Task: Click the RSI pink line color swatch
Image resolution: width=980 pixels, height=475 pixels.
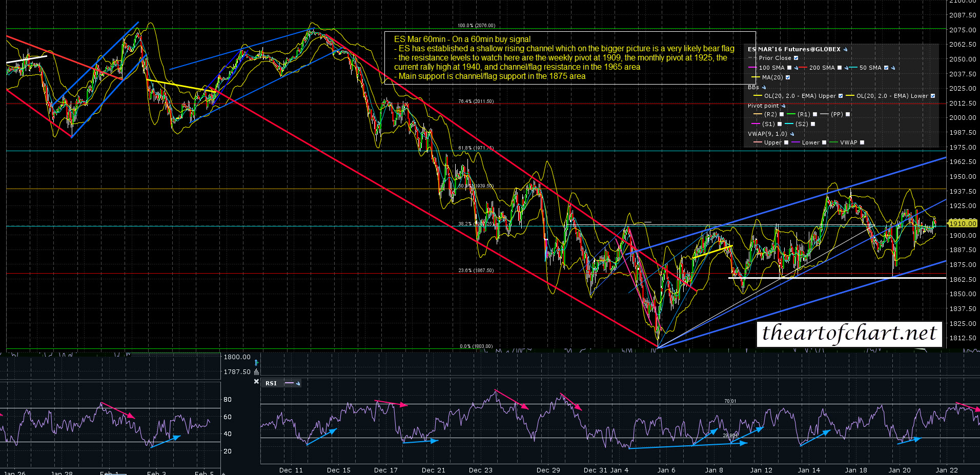Action: [289, 383]
